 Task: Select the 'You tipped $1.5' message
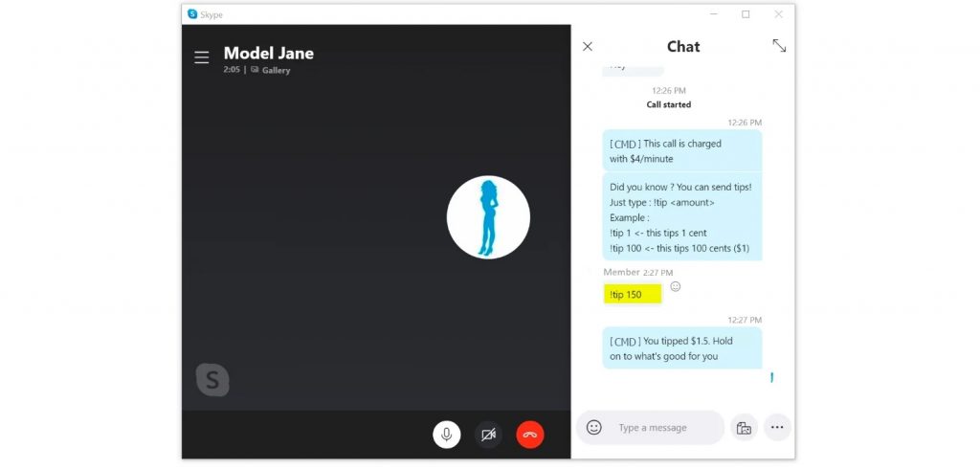681,348
